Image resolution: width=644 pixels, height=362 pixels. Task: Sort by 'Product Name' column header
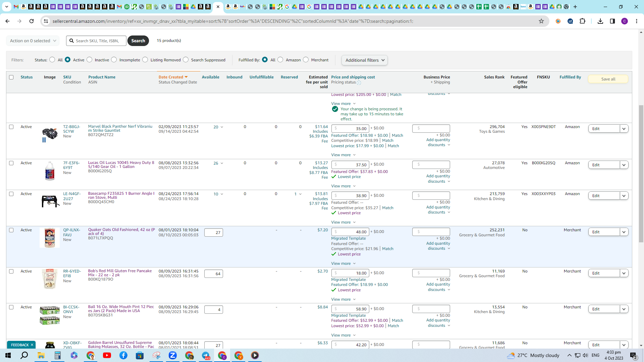pos(102,77)
